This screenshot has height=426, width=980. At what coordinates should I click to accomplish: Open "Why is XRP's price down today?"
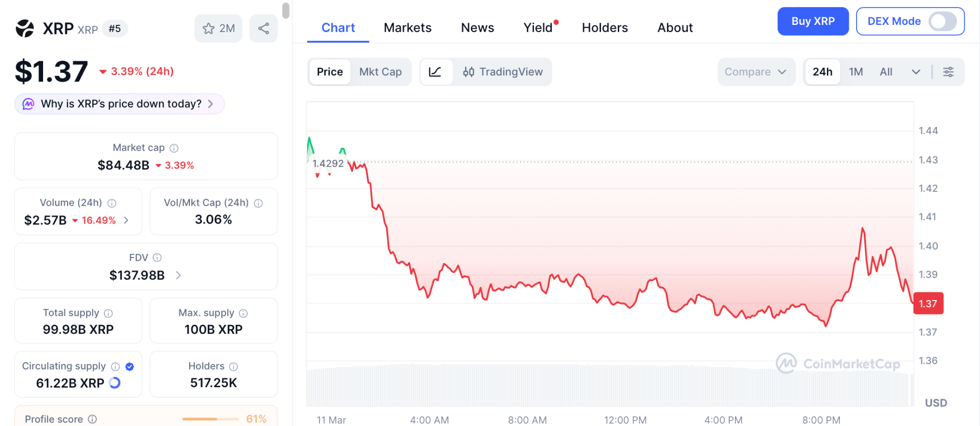(x=120, y=104)
